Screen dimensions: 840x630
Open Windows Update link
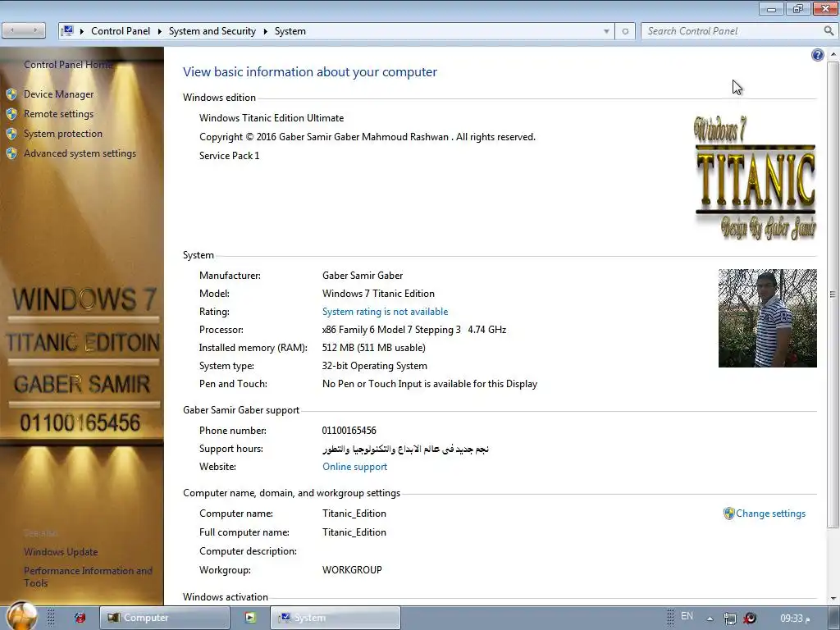click(x=61, y=552)
